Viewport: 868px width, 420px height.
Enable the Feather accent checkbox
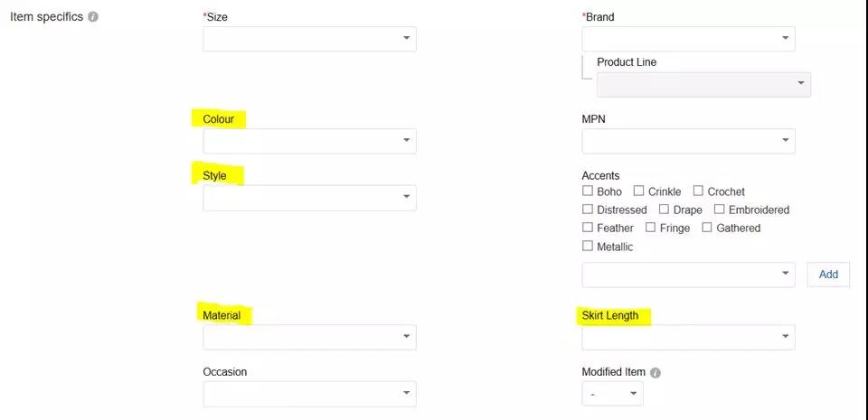coord(588,228)
